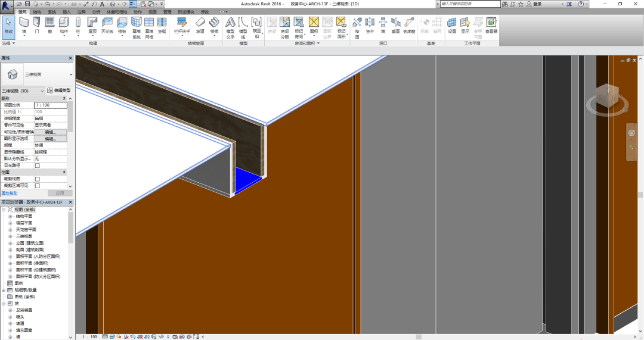
Task: Select the 楼梯 (Stair) tool
Action: [x=214, y=26]
